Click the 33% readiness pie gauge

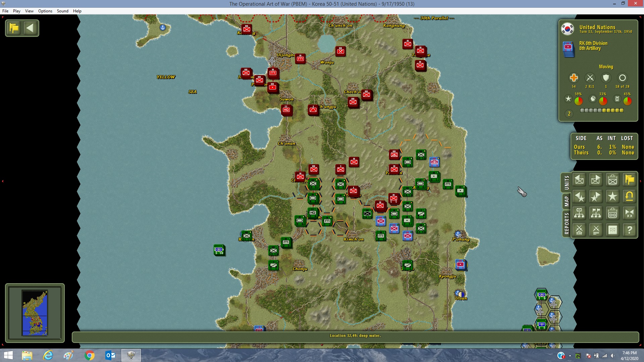(x=603, y=101)
